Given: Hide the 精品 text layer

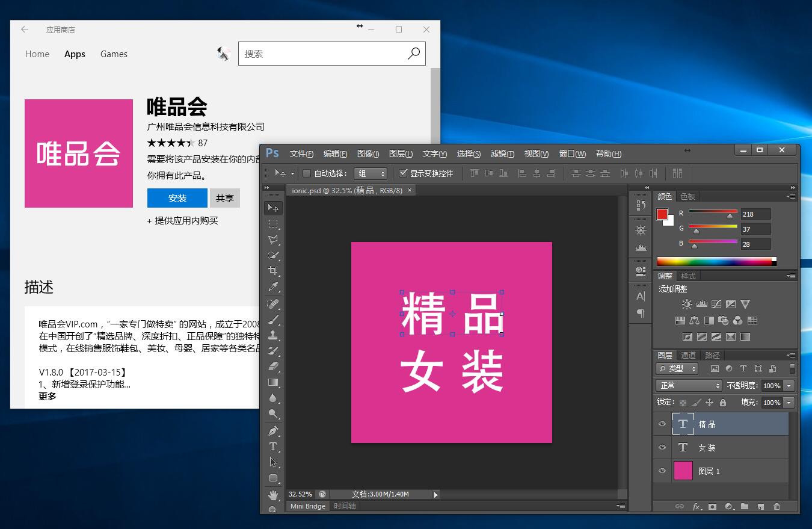Looking at the screenshot, I should pyautogui.click(x=662, y=424).
